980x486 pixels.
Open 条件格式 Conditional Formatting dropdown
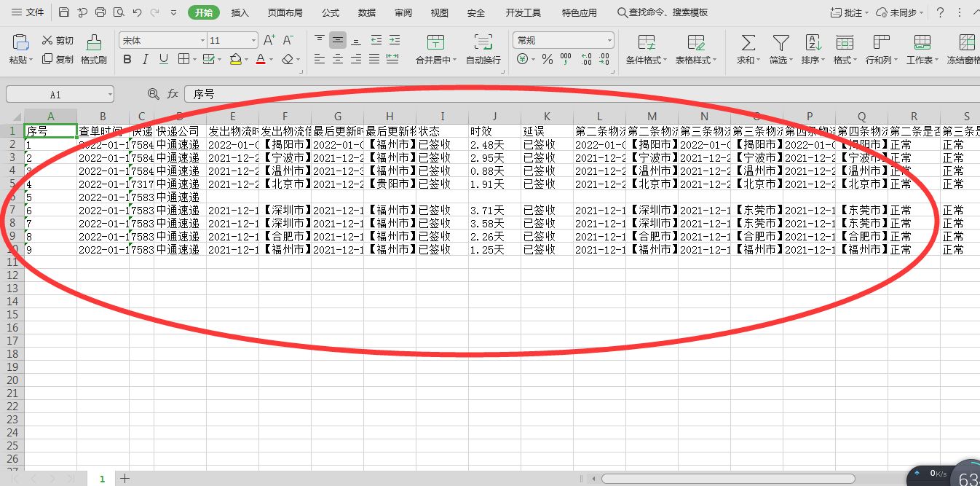tap(646, 50)
